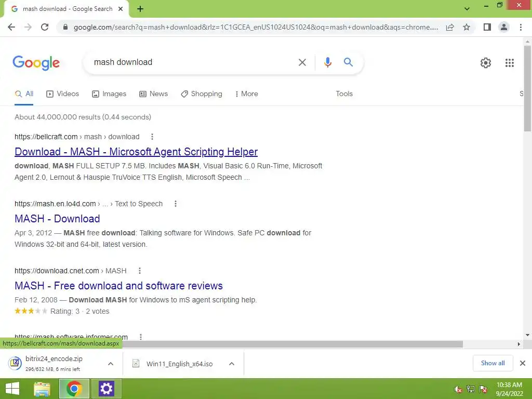Click the address bar URL
Screen dimensions: 532x399
(x=256, y=27)
